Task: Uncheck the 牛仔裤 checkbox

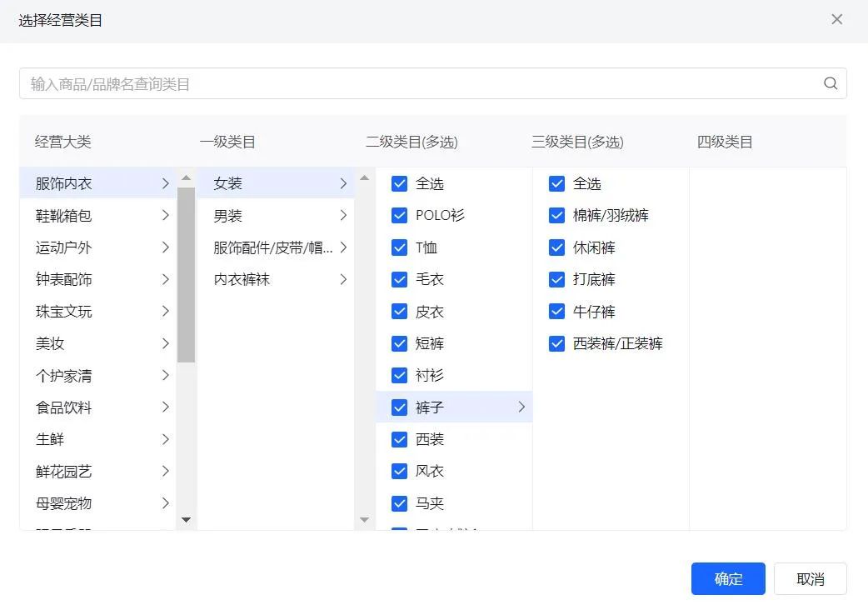Action: (x=556, y=311)
